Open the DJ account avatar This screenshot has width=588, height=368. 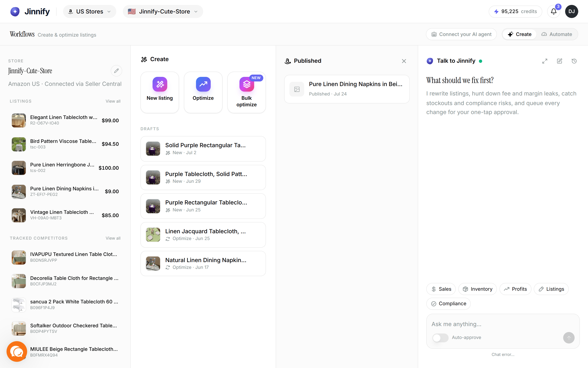point(571,11)
